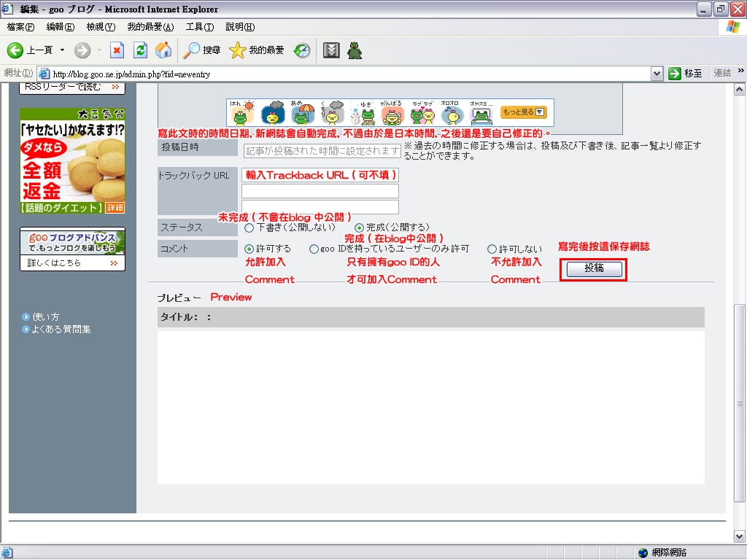The width and height of the screenshot is (747, 560).
Task: Click the Refresh page icon
Action: [140, 50]
